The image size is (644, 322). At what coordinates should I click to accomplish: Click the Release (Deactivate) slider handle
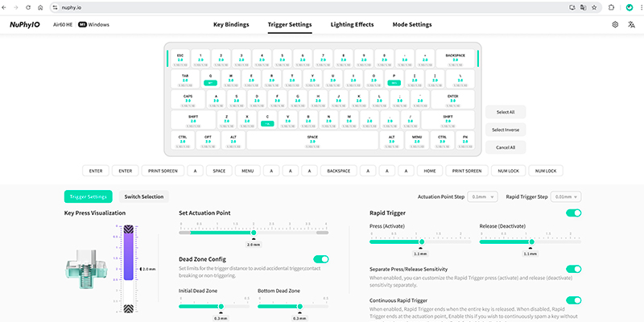coord(531,242)
